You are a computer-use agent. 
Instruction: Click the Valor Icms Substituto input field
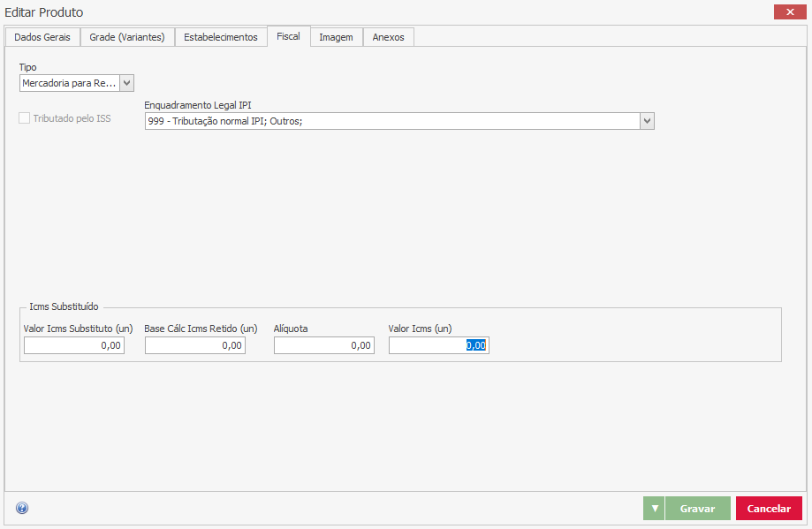(74, 346)
